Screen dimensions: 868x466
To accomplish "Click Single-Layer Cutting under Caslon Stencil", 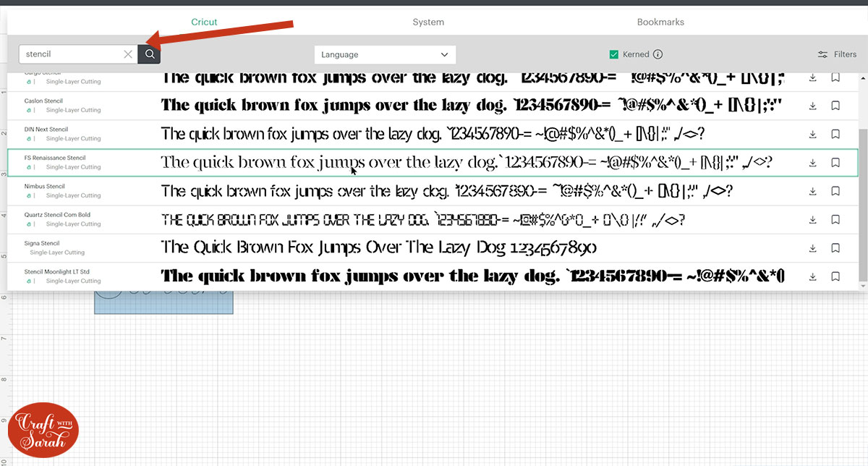I will coord(73,110).
